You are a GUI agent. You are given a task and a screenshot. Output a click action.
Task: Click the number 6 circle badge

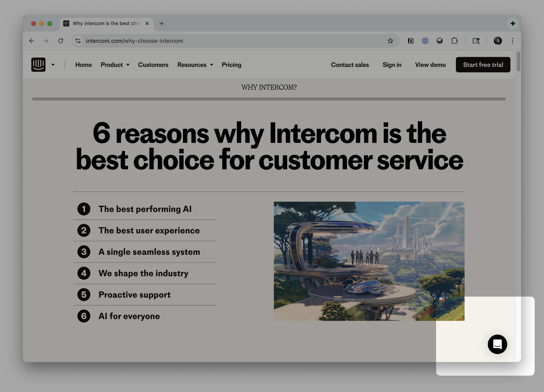84,316
